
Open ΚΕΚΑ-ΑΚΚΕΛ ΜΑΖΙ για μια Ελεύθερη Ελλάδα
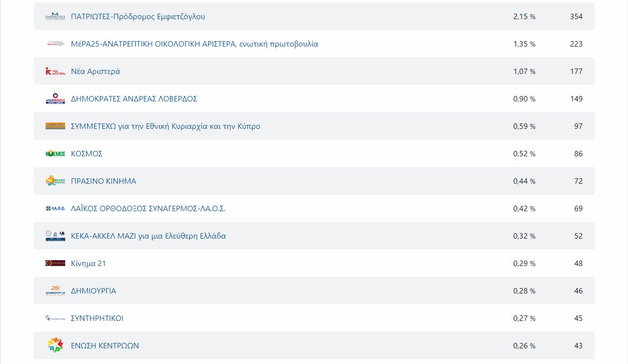[148, 236]
